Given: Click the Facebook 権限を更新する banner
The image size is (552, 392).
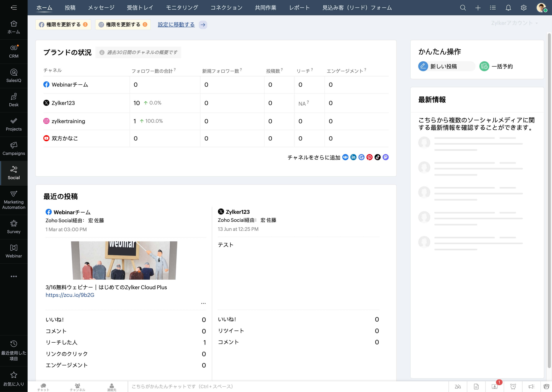Looking at the screenshot, I should (x=63, y=24).
